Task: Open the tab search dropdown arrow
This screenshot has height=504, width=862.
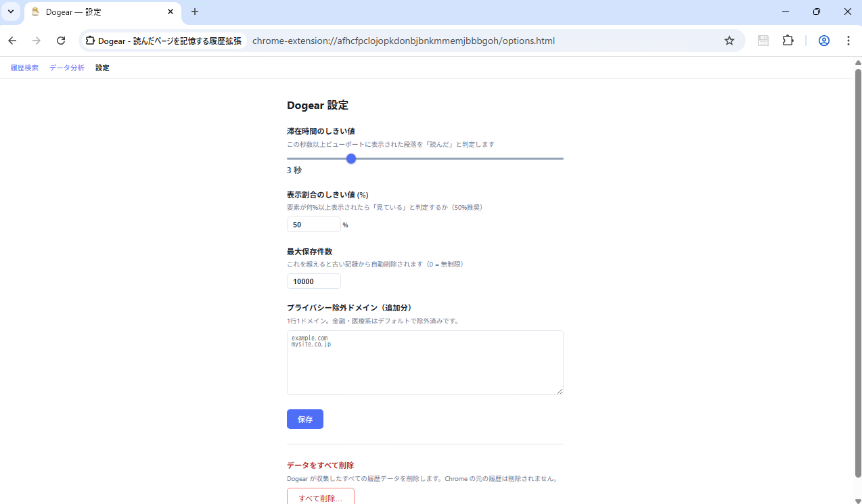Action: [x=11, y=12]
